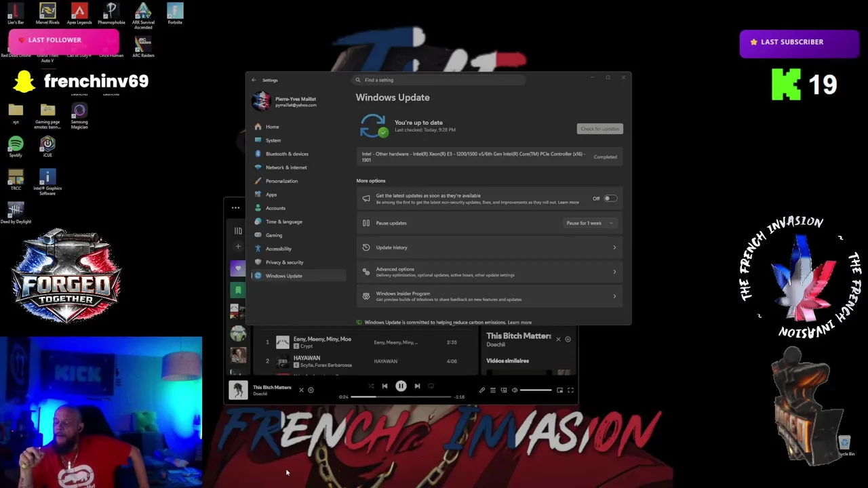Open Spotify connect to device icon
The height and width of the screenshot is (488, 868).
pyautogui.click(x=504, y=390)
